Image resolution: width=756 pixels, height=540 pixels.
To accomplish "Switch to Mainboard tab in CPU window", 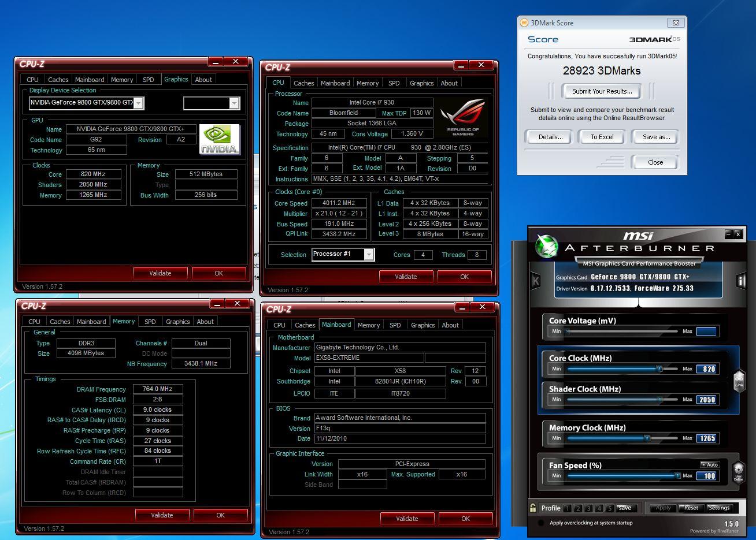I will point(335,83).
